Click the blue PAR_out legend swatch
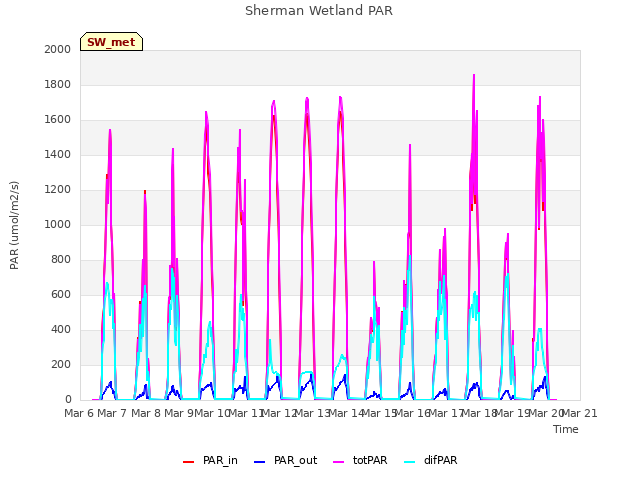The width and height of the screenshot is (640, 480). pos(259,462)
